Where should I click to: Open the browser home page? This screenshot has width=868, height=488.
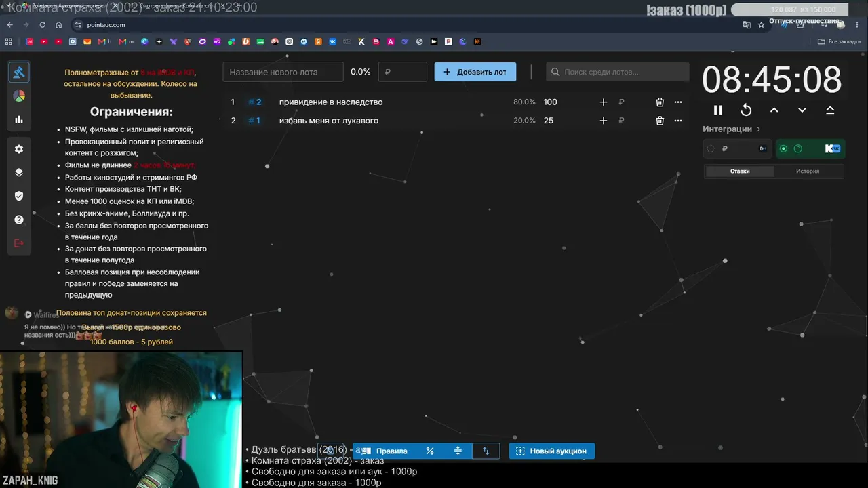(x=58, y=25)
